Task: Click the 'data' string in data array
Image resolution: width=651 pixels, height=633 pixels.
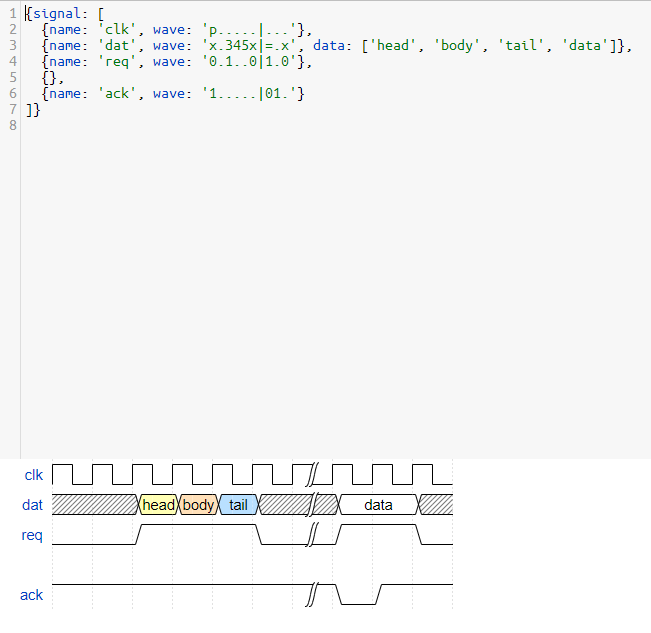Action: 585,45
